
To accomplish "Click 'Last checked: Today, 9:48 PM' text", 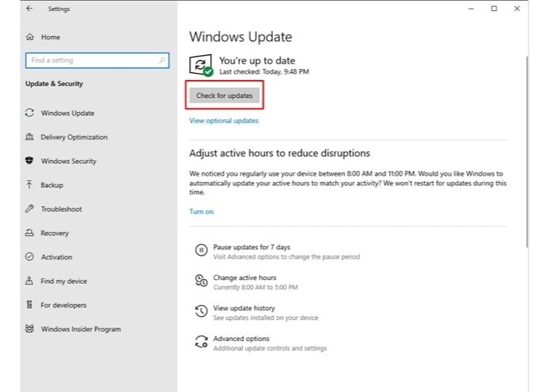I will [x=264, y=72].
